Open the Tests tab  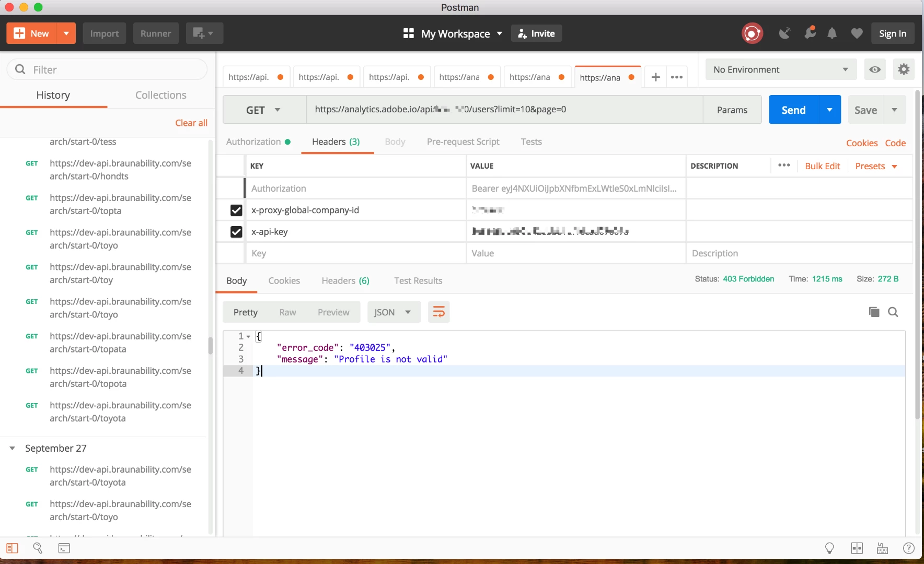(x=532, y=142)
